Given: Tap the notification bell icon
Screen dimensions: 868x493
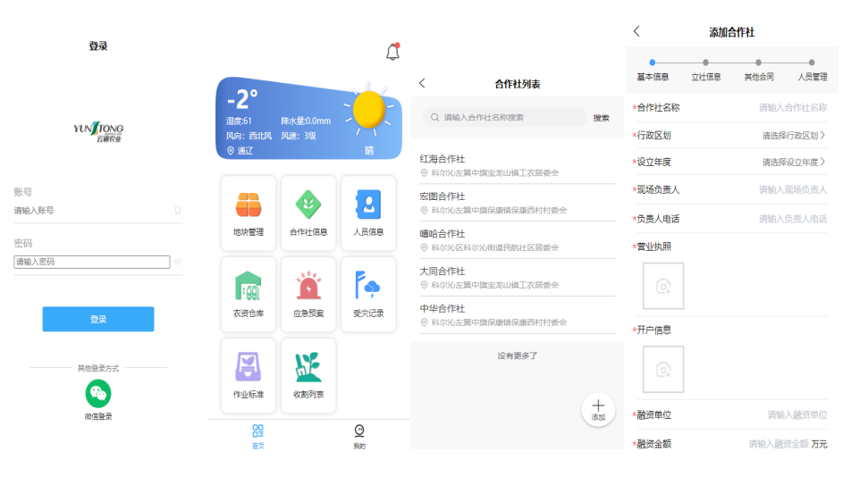Looking at the screenshot, I should pyautogui.click(x=392, y=52).
